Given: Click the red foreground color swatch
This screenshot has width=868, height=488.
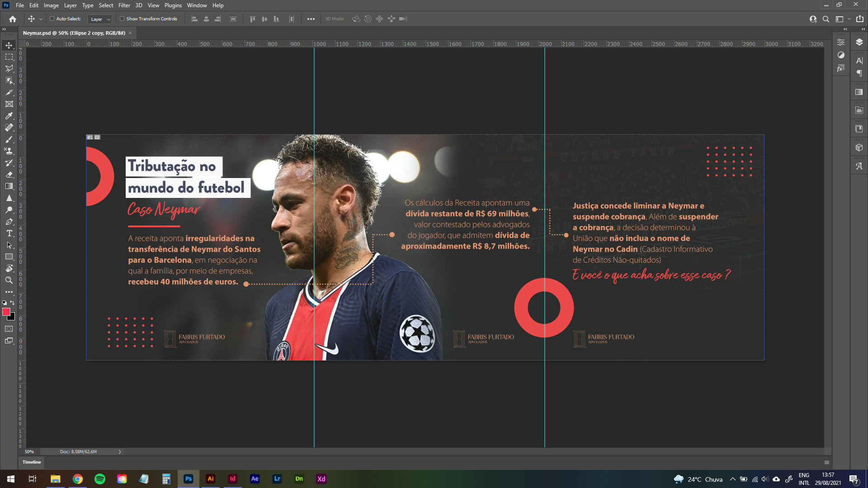Looking at the screenshot, I should click(x=6, y=311).
